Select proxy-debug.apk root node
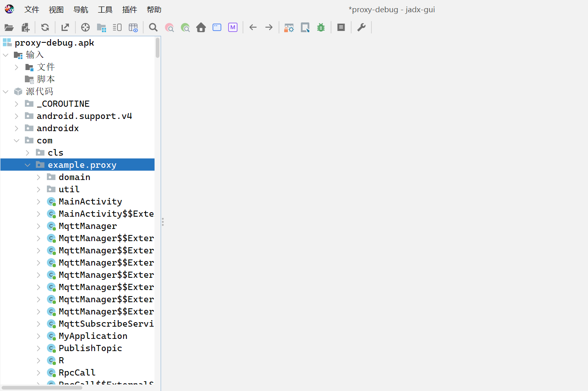Screen dimensions: 588x391 (x=54, y=43)
